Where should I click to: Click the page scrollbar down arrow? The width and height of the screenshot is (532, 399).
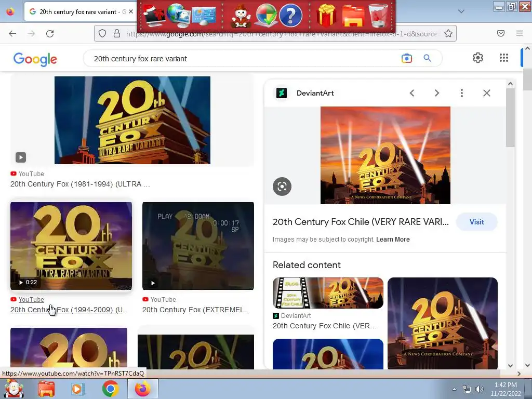coord(527,365)
